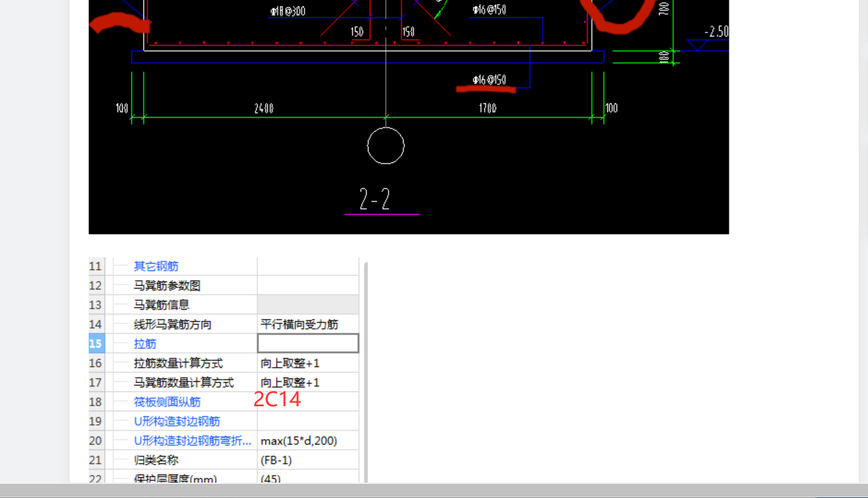868x498 pixels.
Task: Click row number 18 in property table
Action: coord(95,402)
